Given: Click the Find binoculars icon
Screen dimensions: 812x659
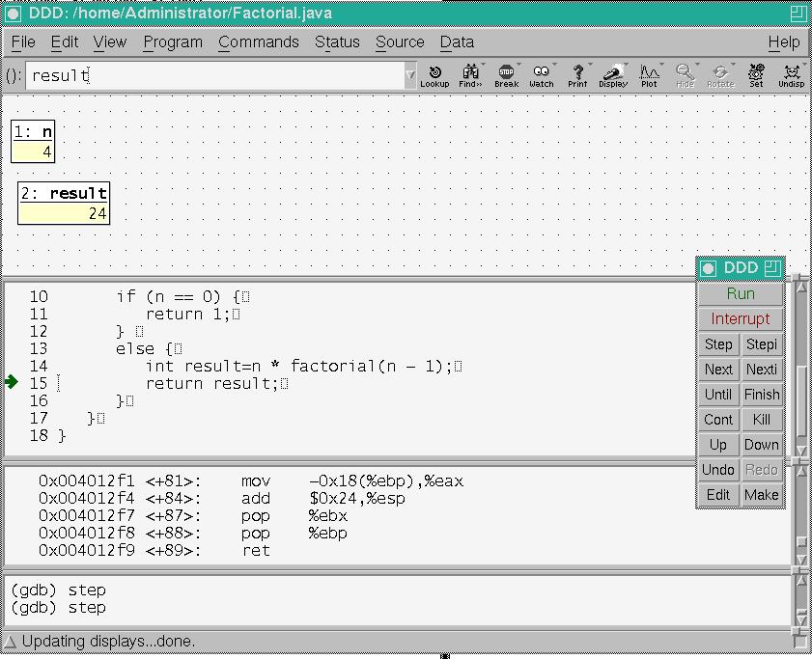Looking at the screenshot, I should (470, 76).
